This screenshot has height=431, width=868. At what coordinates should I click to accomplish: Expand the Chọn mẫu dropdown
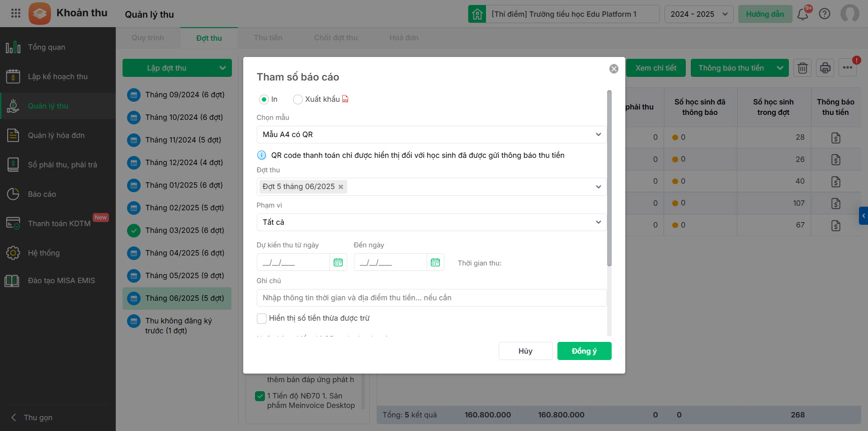pyautogui.click(x=431, y=135)
